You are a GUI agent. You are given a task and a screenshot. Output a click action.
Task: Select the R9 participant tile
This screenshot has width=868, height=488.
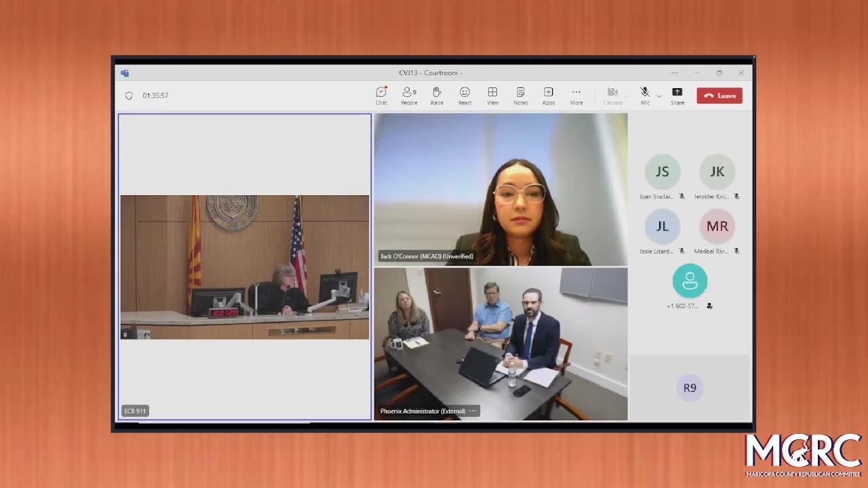tap(690, 388)
